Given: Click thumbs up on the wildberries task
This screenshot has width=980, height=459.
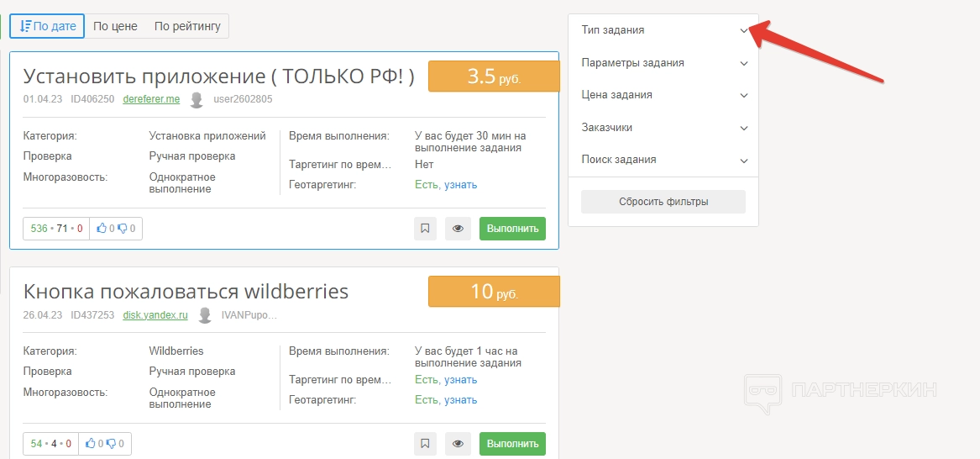Looking at the screenshot, I should pos(92,444).
